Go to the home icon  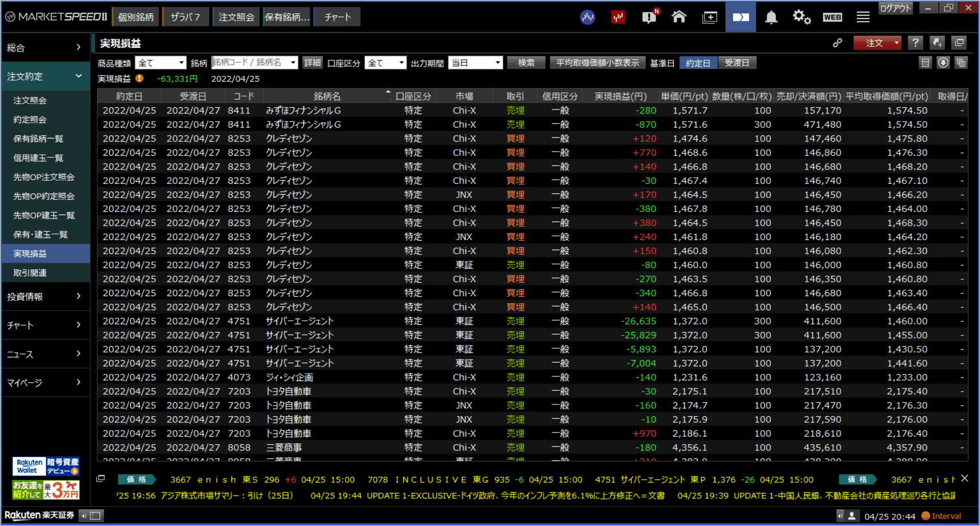tap(679, 17)
